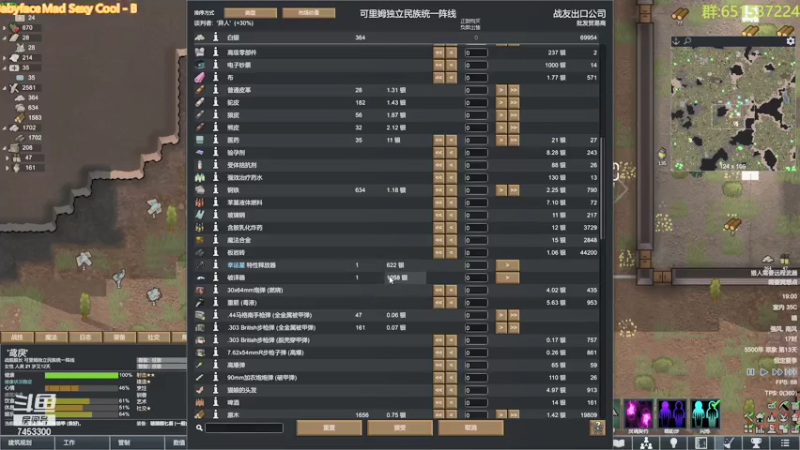
Task: Open the 战技 pawn tab
Action: [x=17, y=337]
